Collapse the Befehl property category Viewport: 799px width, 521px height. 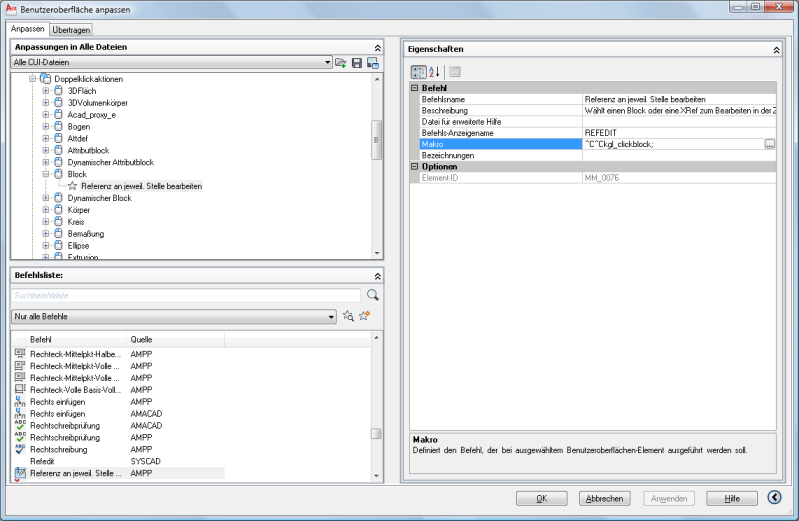click(x=415, y=88)
